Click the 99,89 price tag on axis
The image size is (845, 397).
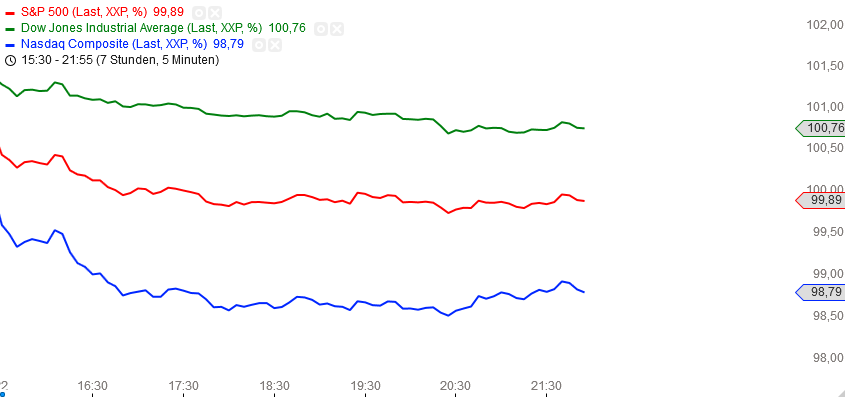(x=821, y=200)
